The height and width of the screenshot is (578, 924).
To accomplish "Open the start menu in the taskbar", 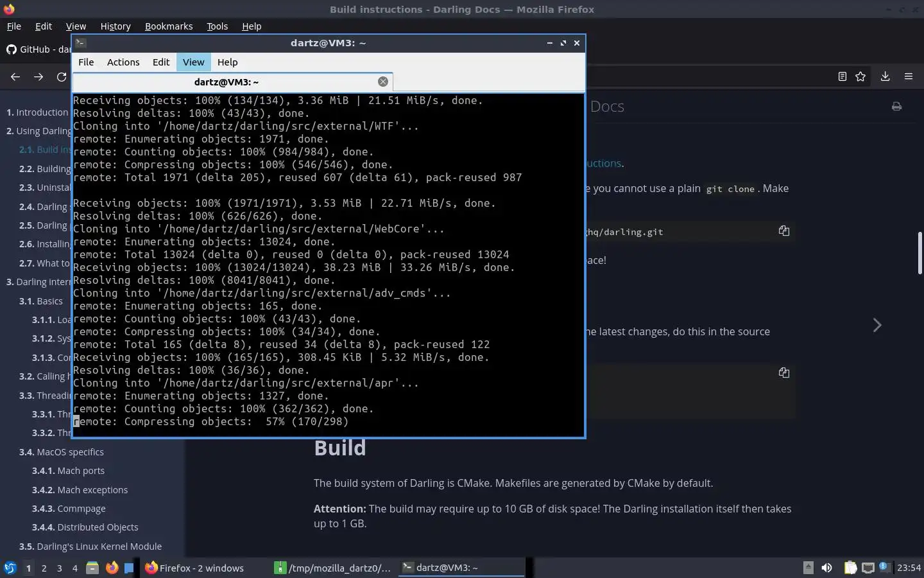I will (10, 568).
